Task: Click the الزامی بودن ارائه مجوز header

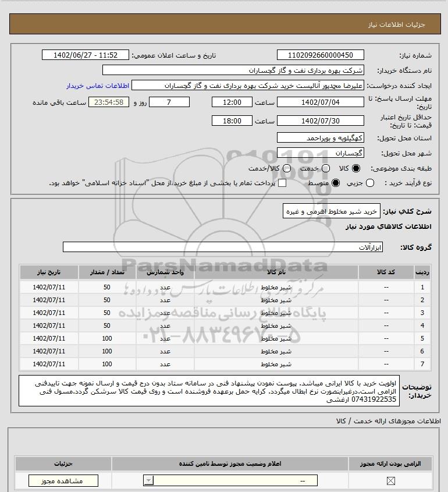Action: pos(390,463)
